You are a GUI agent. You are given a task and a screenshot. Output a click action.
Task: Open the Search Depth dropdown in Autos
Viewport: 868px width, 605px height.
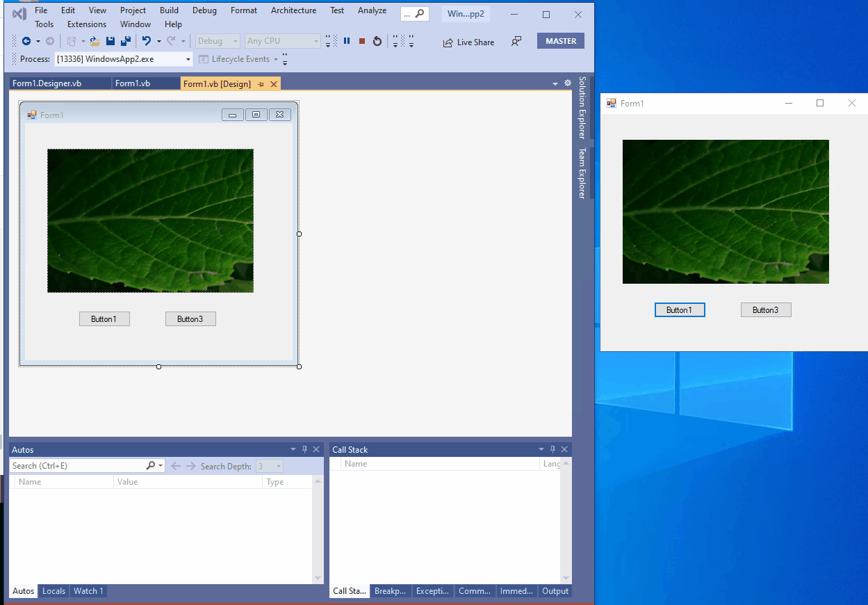point(277,465)
